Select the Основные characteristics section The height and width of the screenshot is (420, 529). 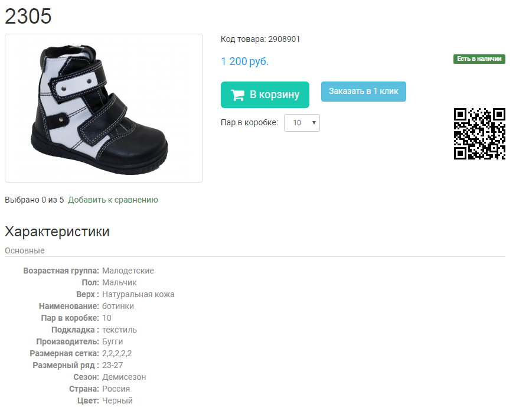25,250
